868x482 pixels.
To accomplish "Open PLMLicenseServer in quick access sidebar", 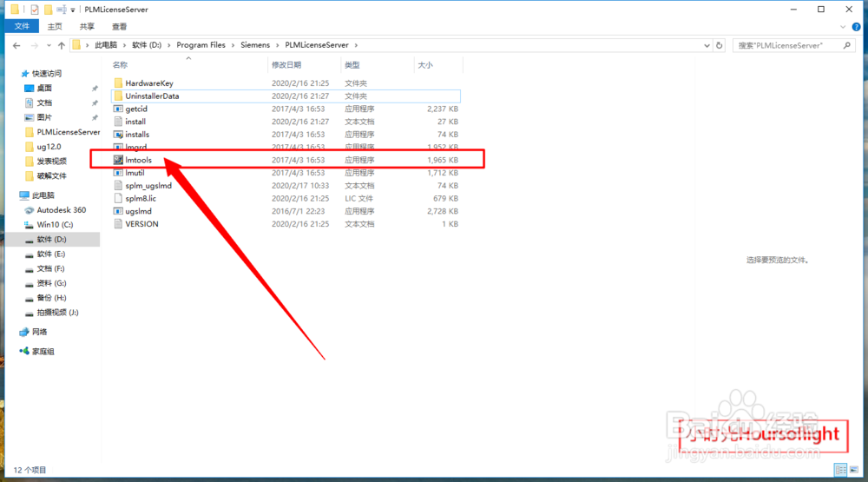I will [68, 132].
